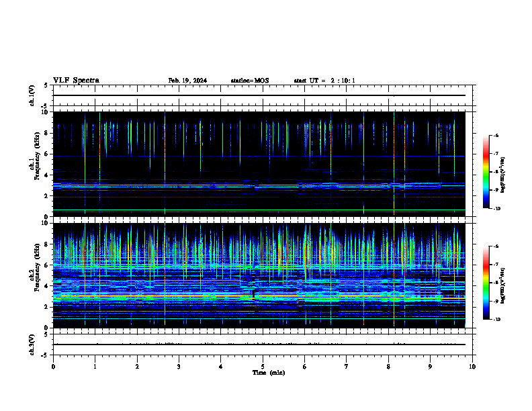The image size is (532, 411).
Task: Click the ch.2 frequency axis tick "4"
Action: pos(47,286)
